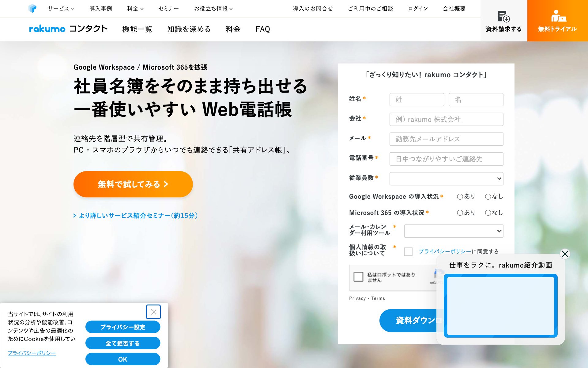This screenshot has width=588, height=368.
Task: Open the ご利用中のご相談 link
Action: pyautogui.click(x=370, y=9)
